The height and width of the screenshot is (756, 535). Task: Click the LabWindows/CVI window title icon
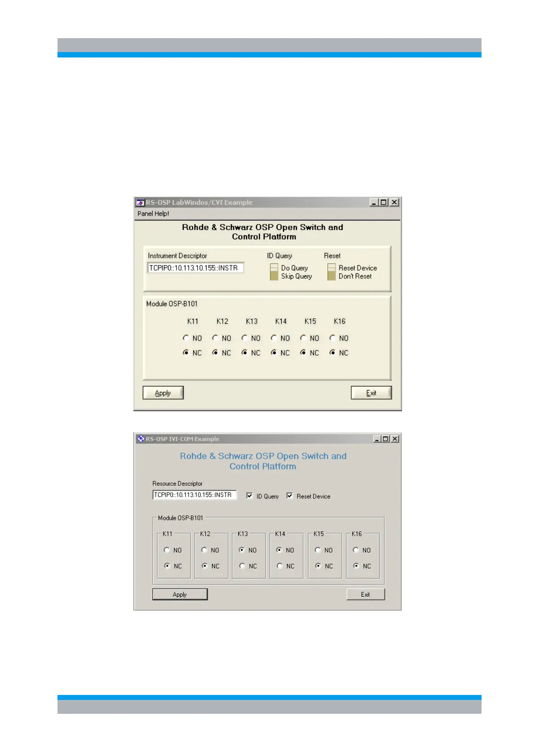(x=140, y=202)
